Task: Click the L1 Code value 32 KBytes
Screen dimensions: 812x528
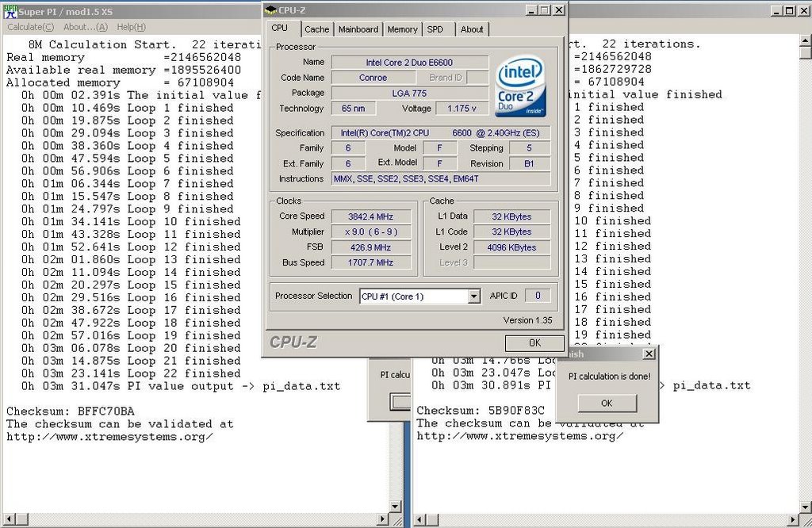Action: [511, 232]
